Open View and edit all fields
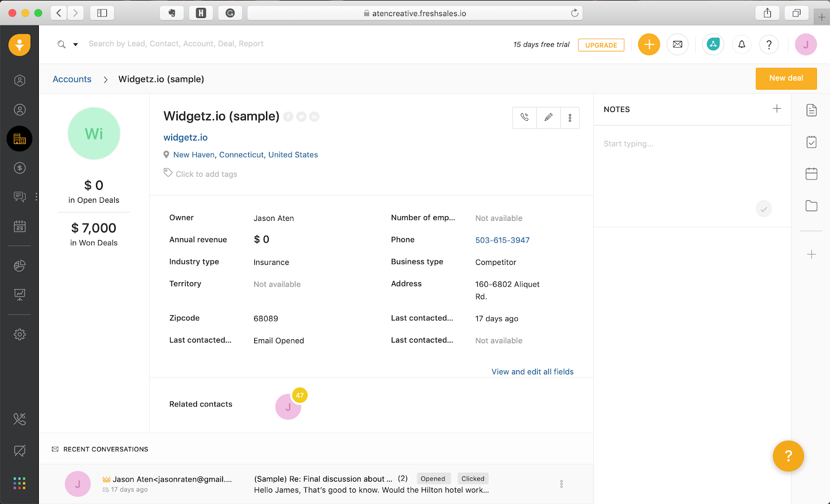The width and height of the screenshot is (830, 504). (x=533, y=372)
